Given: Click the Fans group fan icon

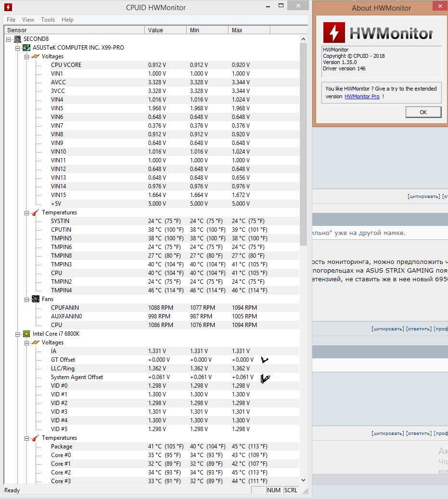Looking at the screenshot, I should (36, 299).
